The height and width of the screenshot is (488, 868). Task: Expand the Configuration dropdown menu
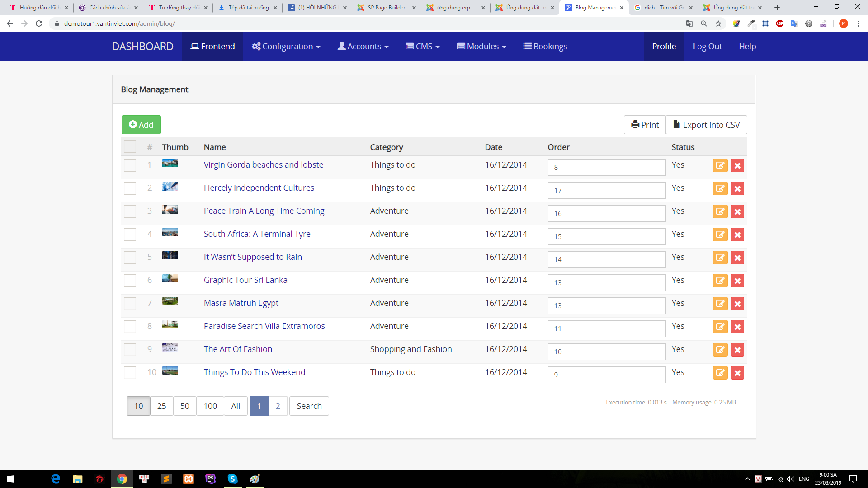(286, 47)
